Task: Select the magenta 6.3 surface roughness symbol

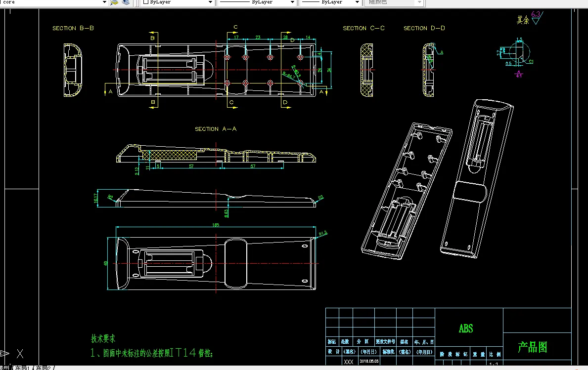Action: [x=537, y=17]
